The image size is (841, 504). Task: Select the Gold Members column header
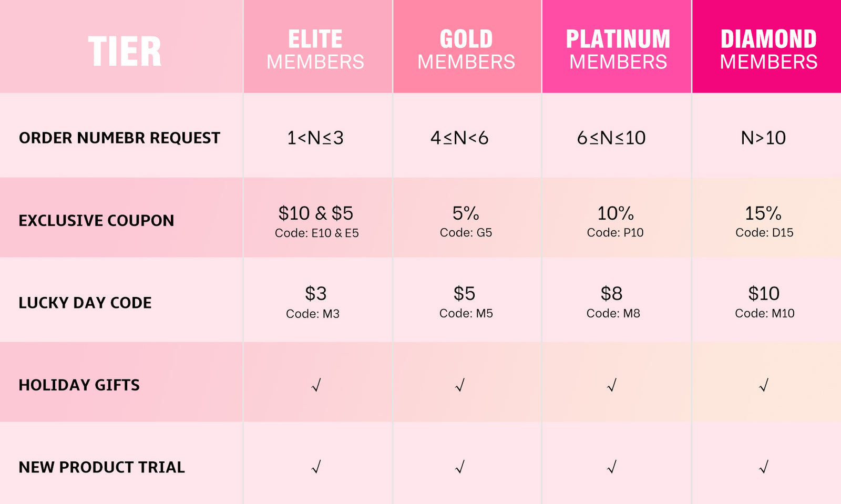[x=466, y=49]
